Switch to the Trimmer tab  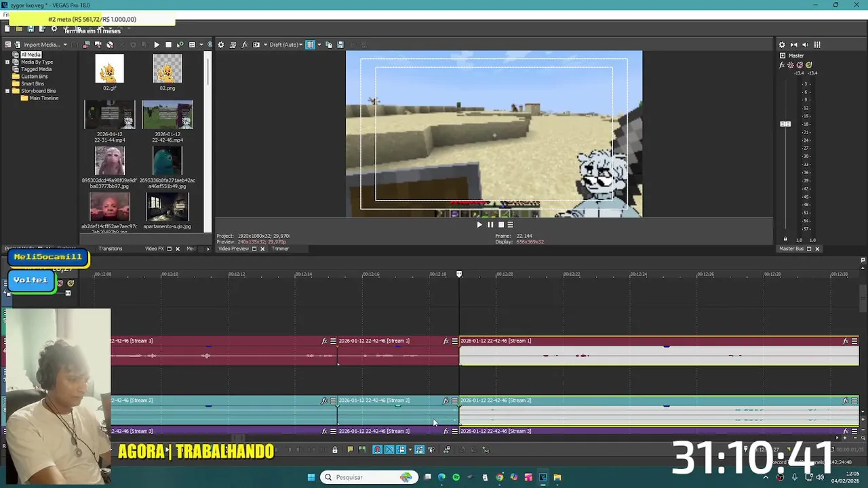[x=280, y=249]
